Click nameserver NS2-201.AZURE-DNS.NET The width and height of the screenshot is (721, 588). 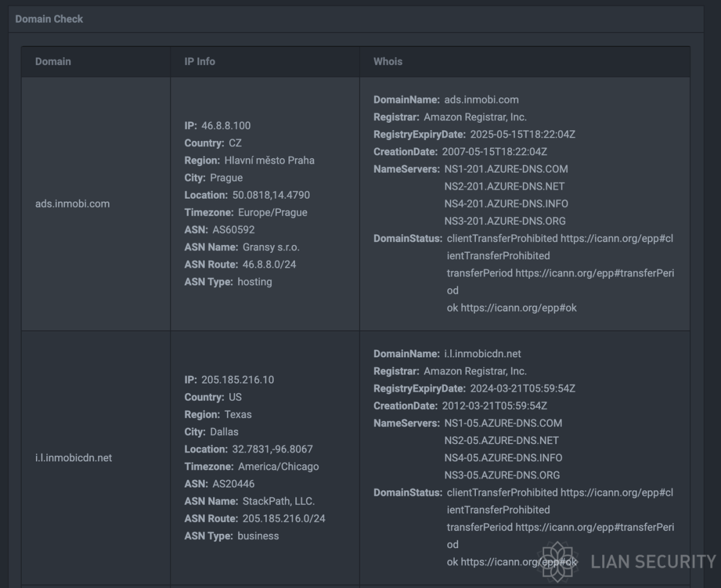[504, 187]
